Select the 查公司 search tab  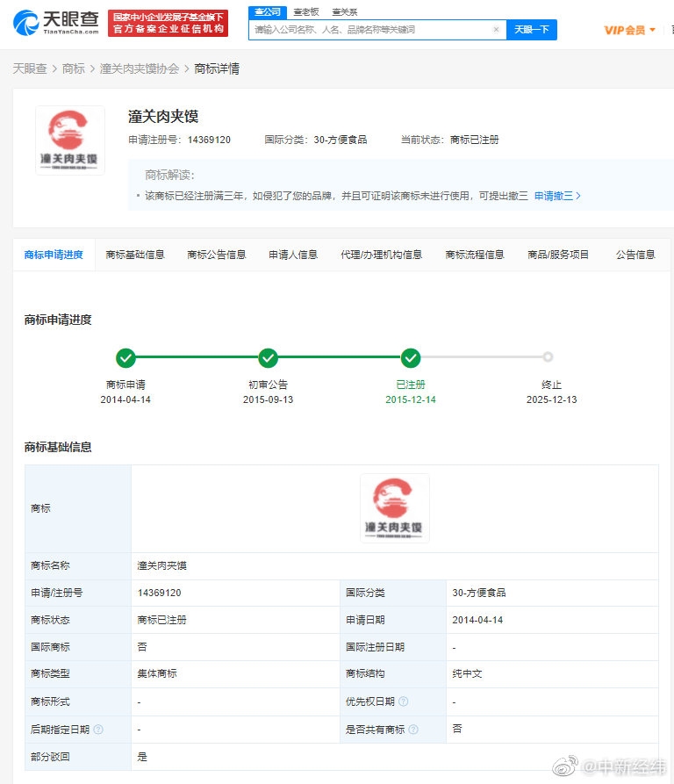coord(267,11)
